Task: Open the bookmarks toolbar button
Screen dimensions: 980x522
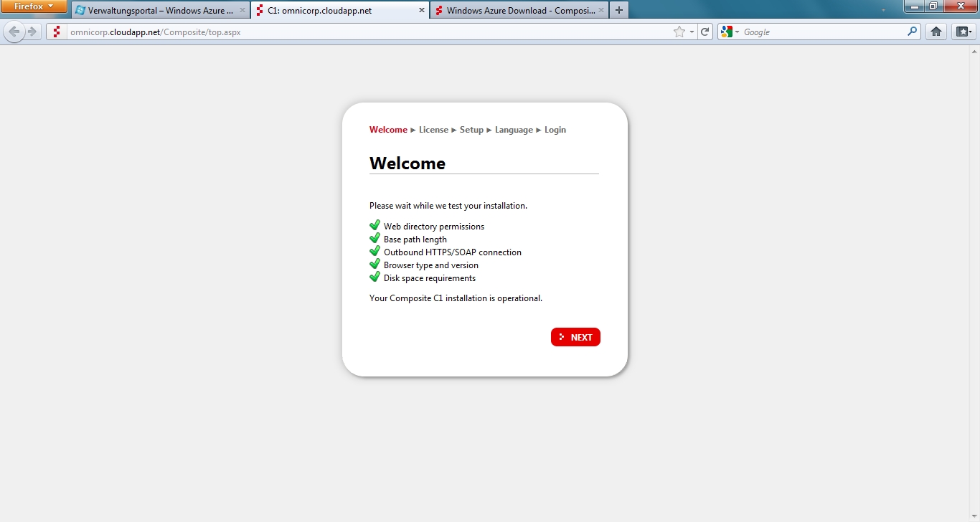Action: pyautogui.click(x=963, y=32)
